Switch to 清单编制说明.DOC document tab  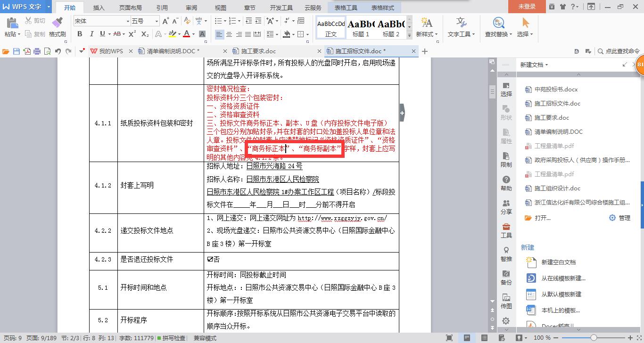pos(173,51)
